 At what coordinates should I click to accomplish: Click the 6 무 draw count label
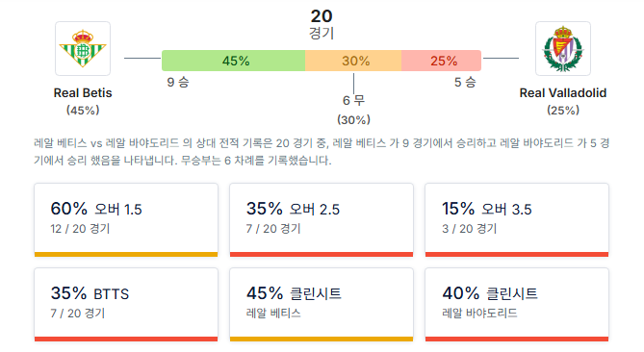[353, 101]
